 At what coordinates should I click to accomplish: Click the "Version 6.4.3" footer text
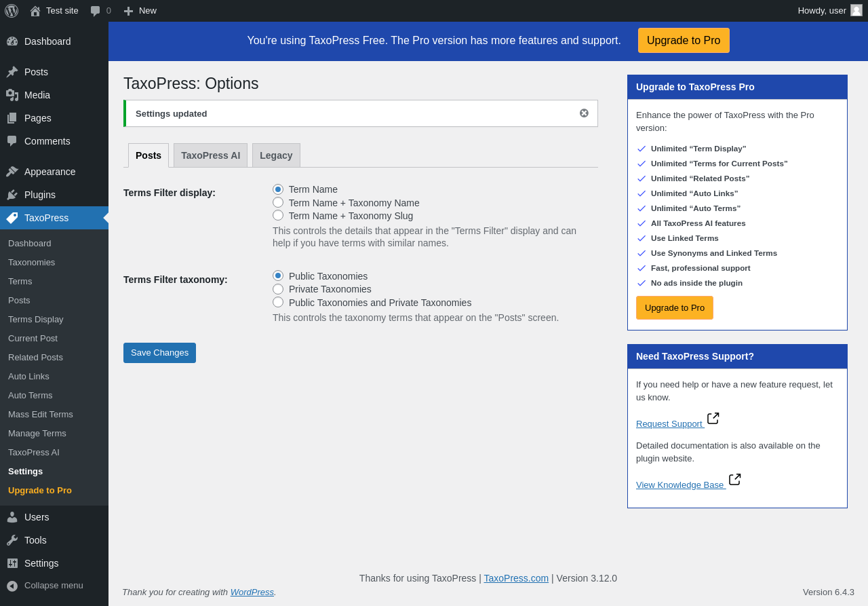tap(829, 592)
